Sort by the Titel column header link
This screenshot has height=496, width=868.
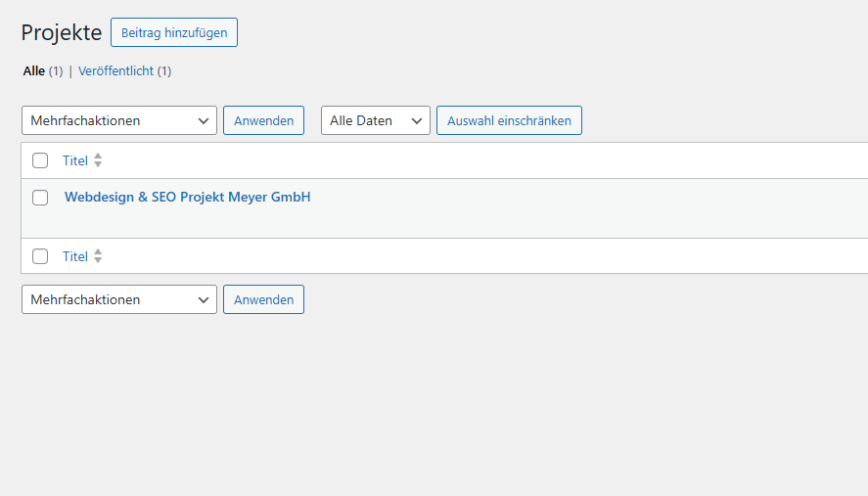[x=75, y=160]
